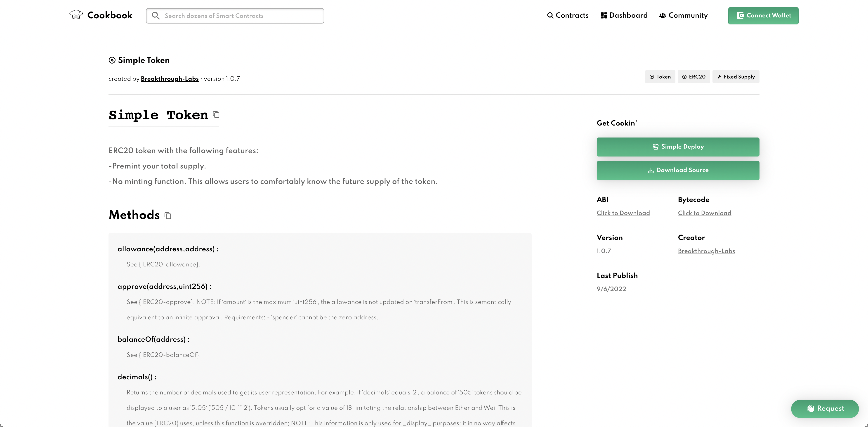Open the Request floating button
868x427 pixels.
point(825,408)
